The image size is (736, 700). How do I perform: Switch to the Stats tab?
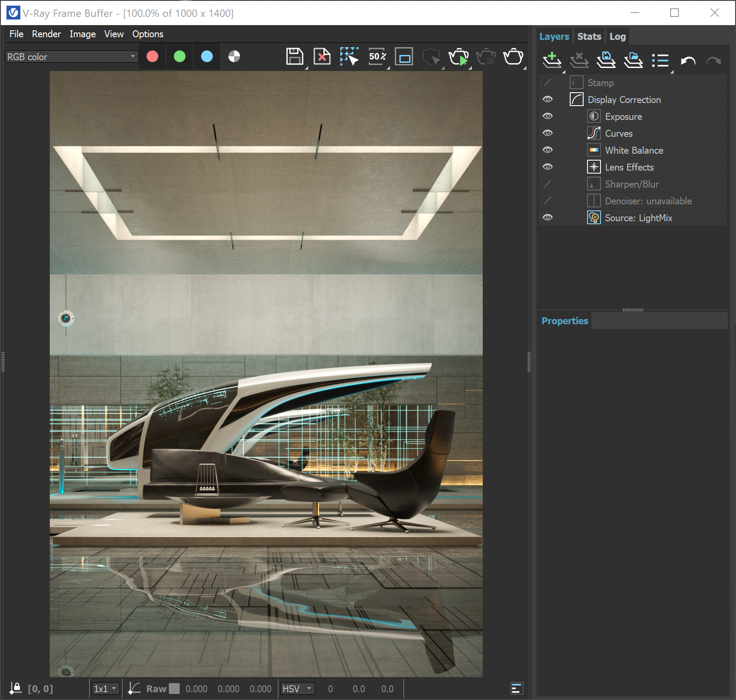589,36
